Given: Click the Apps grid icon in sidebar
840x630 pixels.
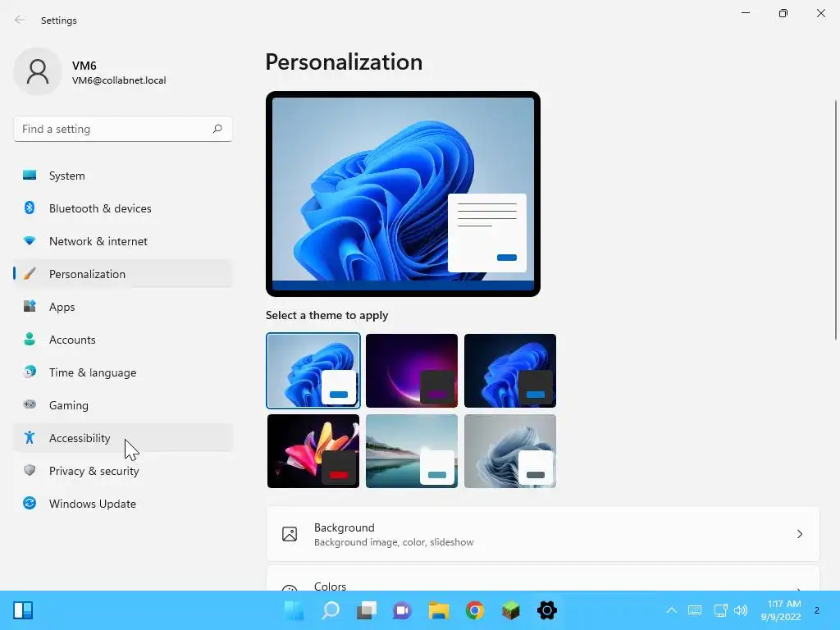Looking at the screenshot, I should (x=30, y=306).
